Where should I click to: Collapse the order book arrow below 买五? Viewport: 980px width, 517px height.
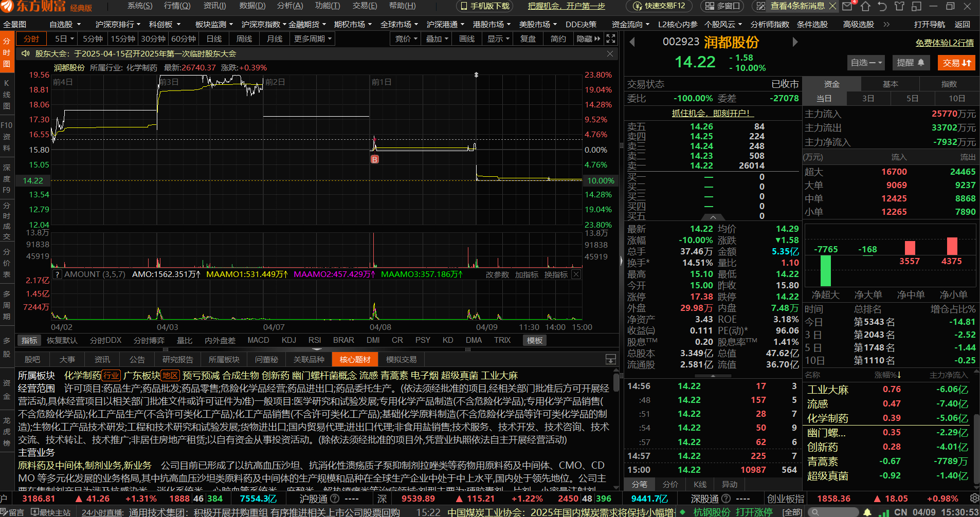click(713, 217)
